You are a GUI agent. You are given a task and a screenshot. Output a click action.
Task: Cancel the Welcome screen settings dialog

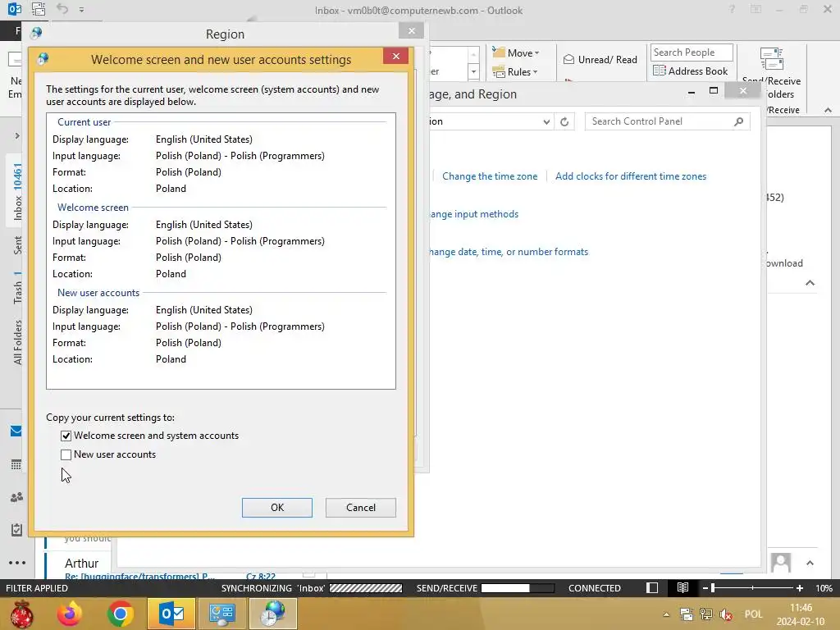coord(361,507)
